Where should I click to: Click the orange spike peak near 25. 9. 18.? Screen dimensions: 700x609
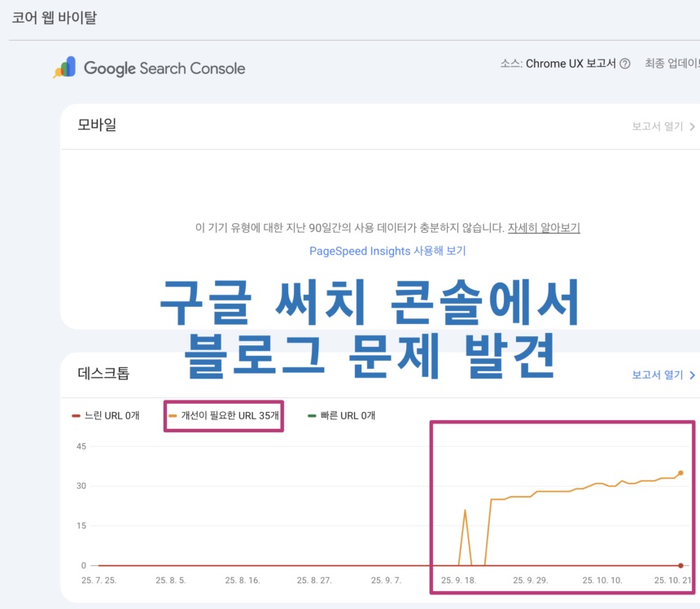(465, 511)
